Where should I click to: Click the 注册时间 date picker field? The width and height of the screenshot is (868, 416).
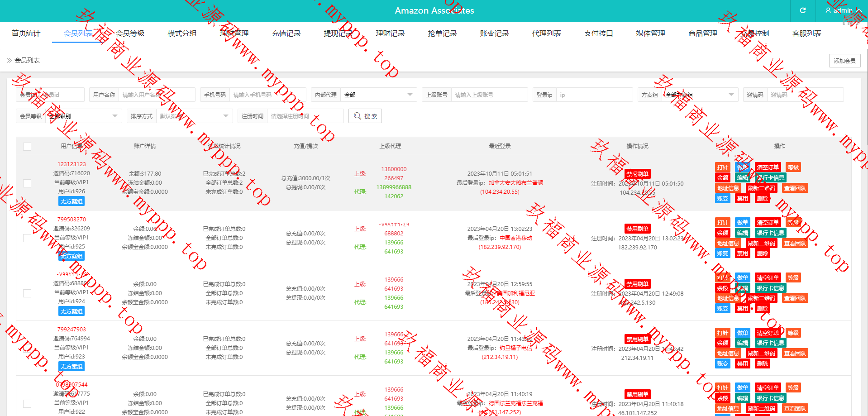tap(305, 116)
